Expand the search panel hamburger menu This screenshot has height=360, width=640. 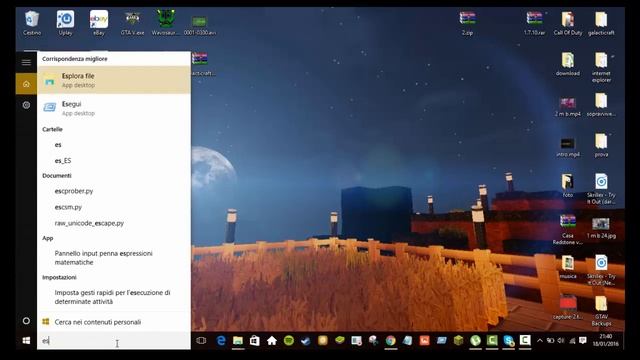pos(26,62)
